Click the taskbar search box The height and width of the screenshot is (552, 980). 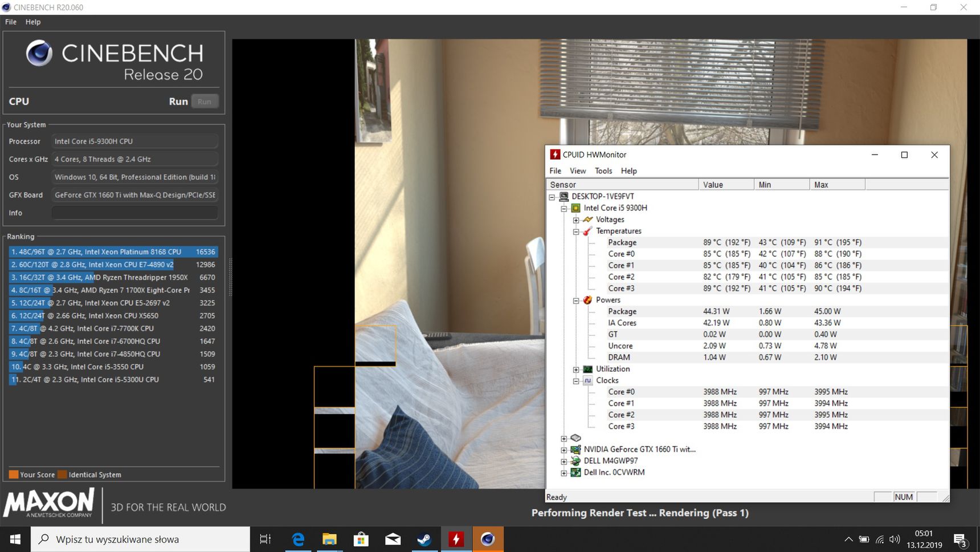140,539
